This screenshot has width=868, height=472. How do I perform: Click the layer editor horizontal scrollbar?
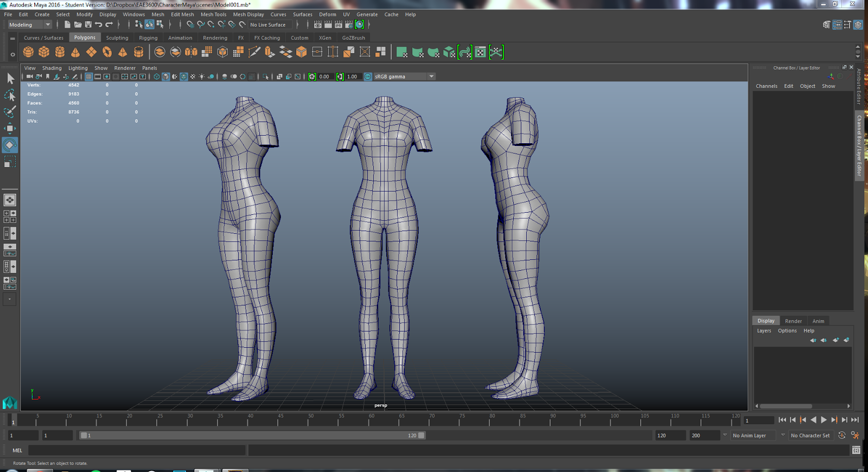tap(786, 406)
